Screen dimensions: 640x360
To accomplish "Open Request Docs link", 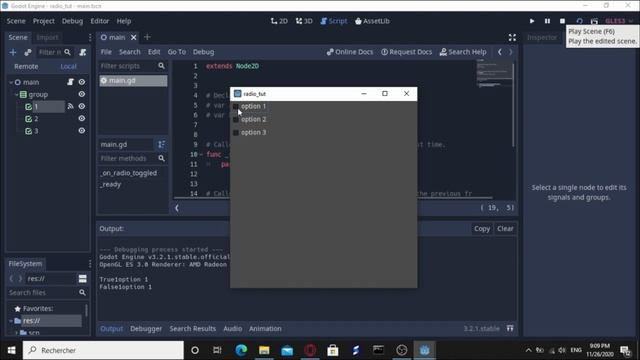I will (x=406, y=52).
